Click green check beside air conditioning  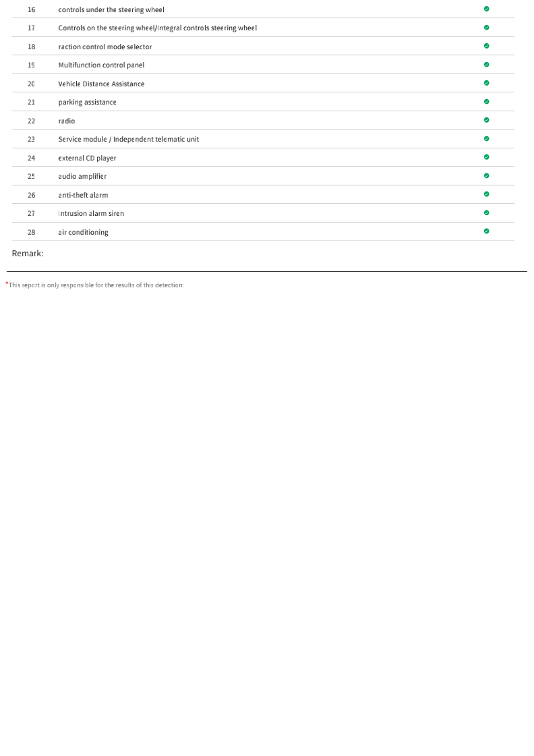tap(486, 231)
